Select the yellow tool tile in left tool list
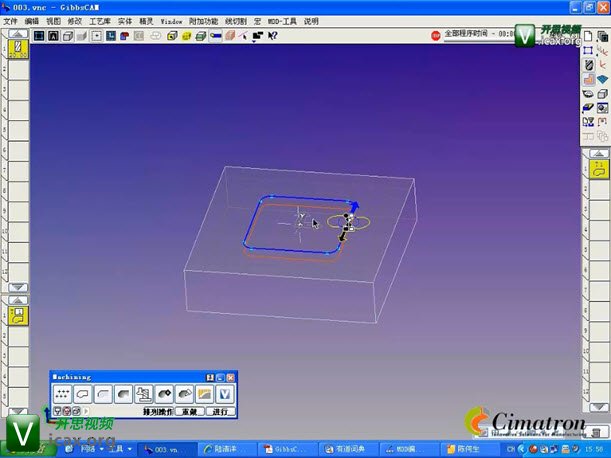The width and height of the screenshot is (611, 458). tap(18, 50)
